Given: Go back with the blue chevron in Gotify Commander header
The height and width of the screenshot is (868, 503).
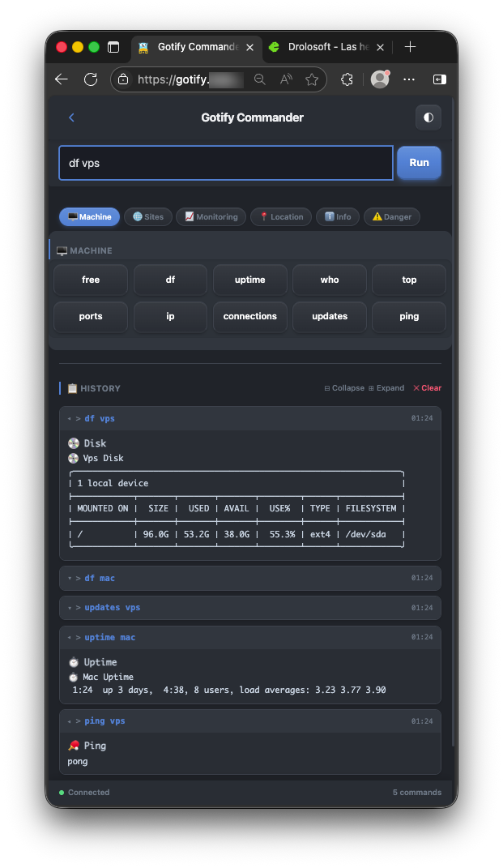Looking at the screenshot, I should [71, 118].
